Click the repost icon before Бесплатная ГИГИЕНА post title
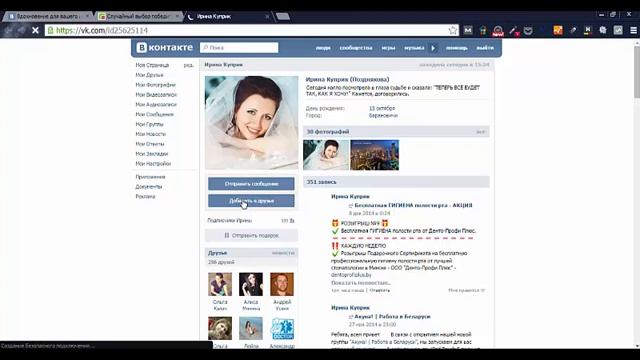The height and width of the screenshot is (360, 640). point(351,206)
